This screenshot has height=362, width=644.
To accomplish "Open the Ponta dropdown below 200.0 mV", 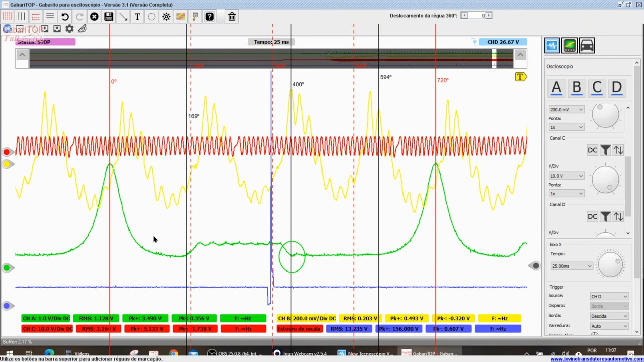I will click(x=566, y=127).
